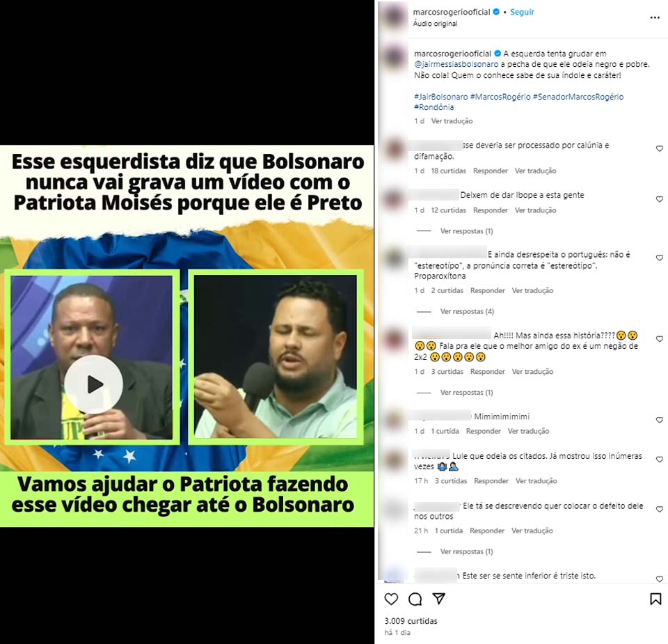Open the @jairmessiasbolsonaro mention link
Image resolution: width=668 pixels, height=644 pixels.
click(x=456, y=64)
